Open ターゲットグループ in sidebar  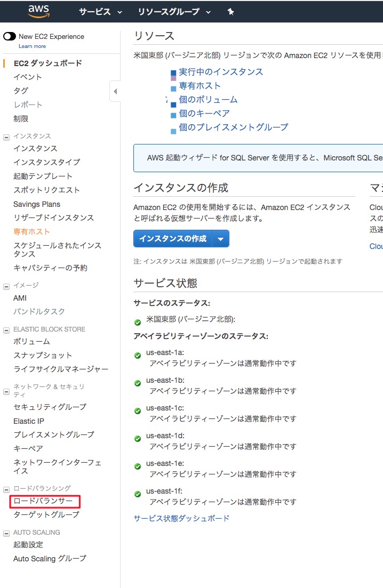[x=46, y=515]
